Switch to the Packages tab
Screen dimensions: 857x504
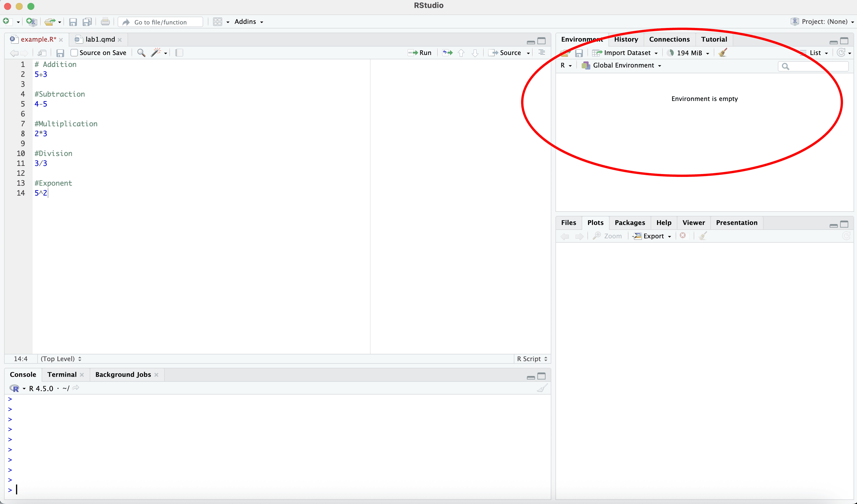pos(629,223)
